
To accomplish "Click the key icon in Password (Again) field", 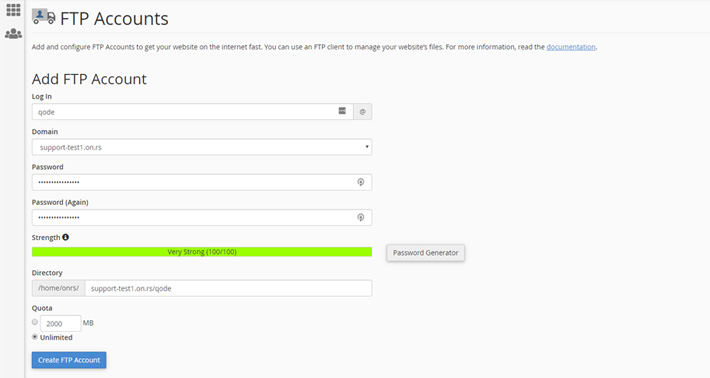I will tap(360, 217).
